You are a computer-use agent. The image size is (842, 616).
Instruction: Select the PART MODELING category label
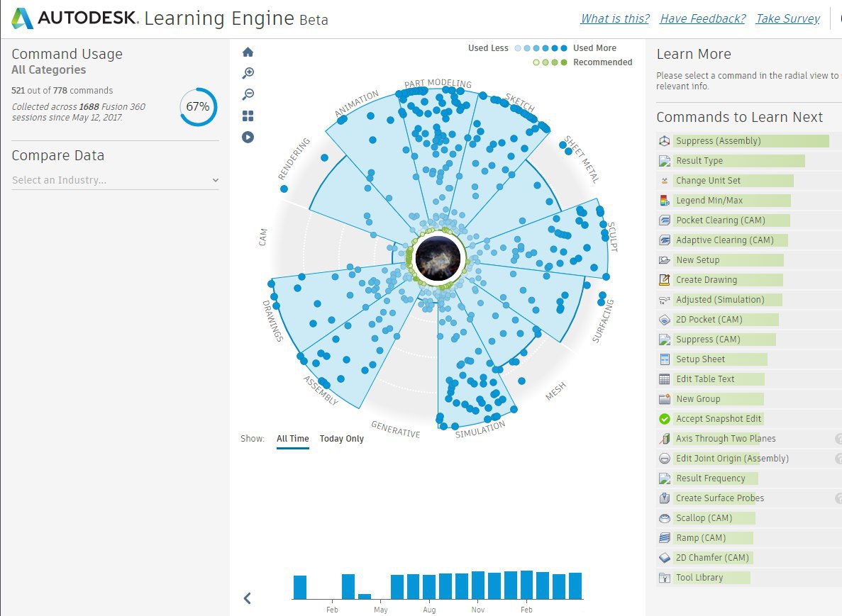coord(438,83)
